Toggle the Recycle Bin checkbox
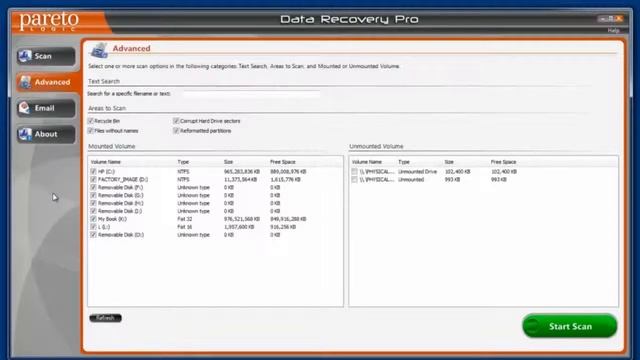 (91, 121)
